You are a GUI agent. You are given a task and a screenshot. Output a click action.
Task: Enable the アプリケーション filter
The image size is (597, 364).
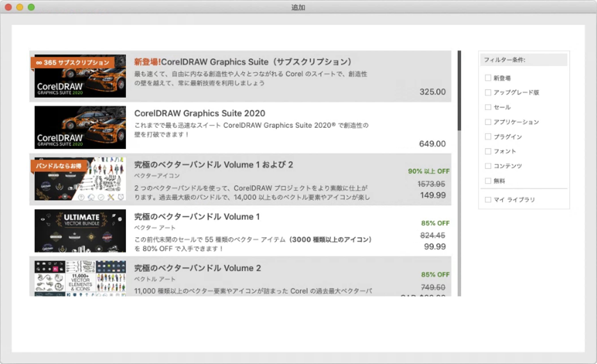tap(488, 122)
